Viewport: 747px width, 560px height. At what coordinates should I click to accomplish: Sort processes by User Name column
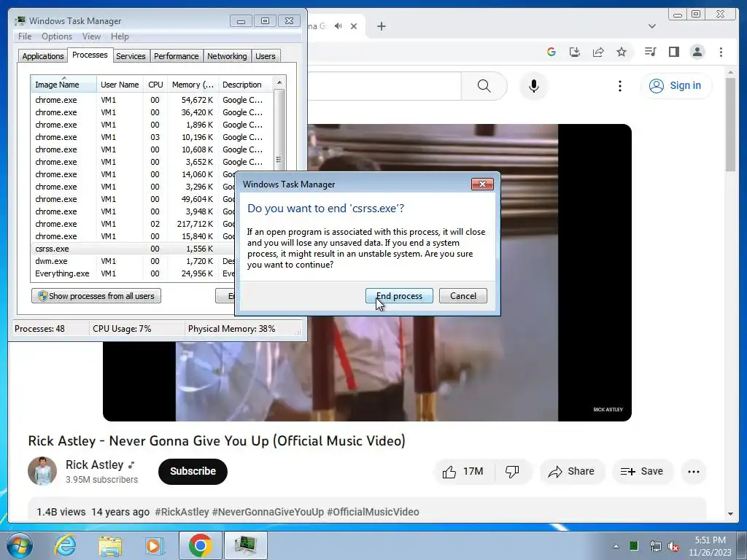pyautogui.click(x=120, y=85)
